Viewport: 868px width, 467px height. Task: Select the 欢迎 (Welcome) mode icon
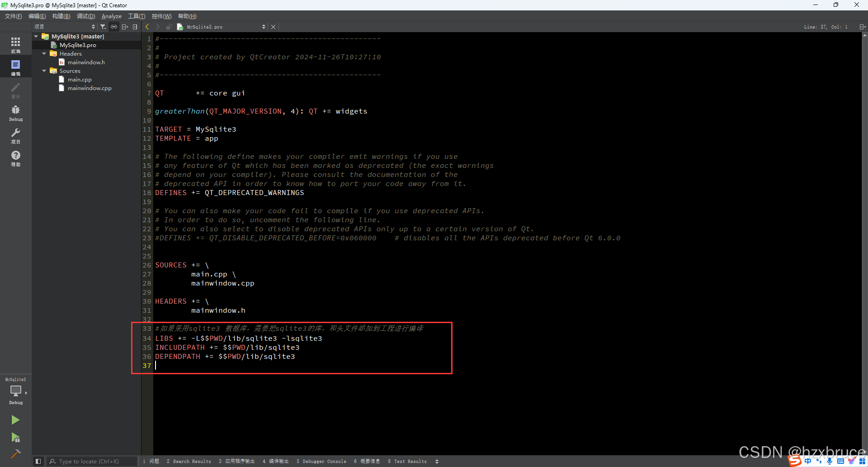(x=16, y=43)
